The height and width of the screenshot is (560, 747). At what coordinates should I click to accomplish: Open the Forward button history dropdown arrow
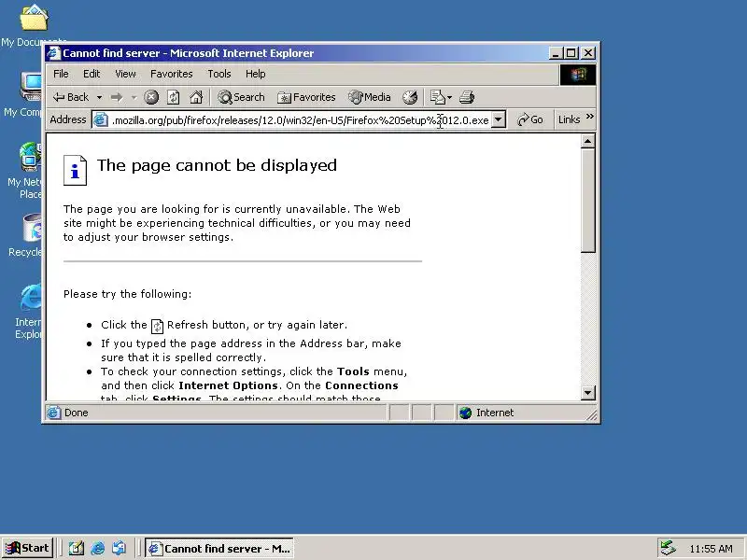point(134,98)
